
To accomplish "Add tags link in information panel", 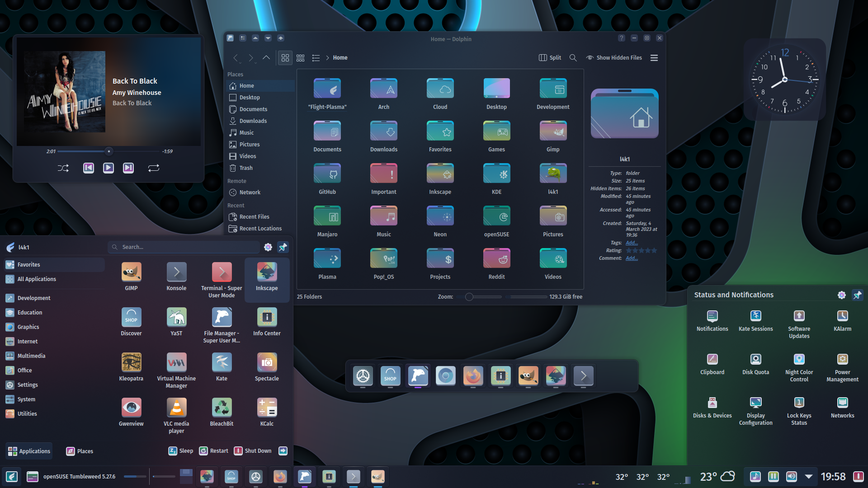I will point(632,243).
